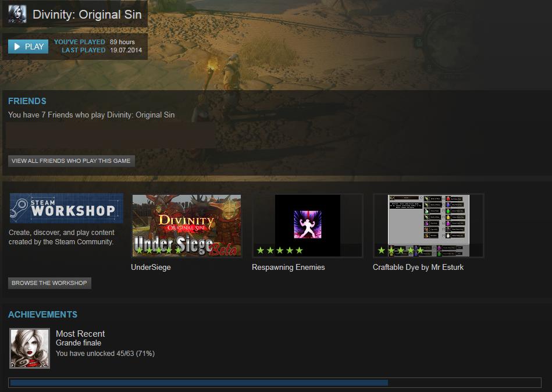Open the Steam Workshop banner
This screenshot has height=392, width=552.
66,208
